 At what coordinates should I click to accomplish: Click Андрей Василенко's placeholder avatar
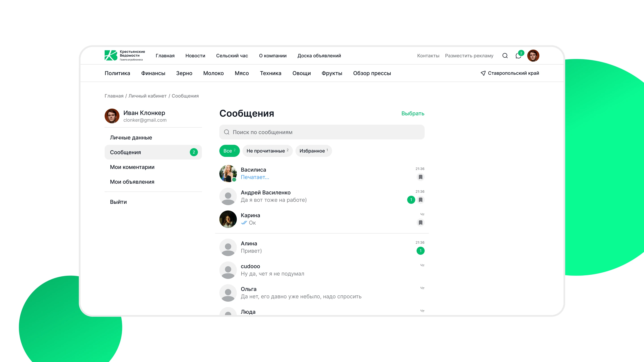click(228, 196)
